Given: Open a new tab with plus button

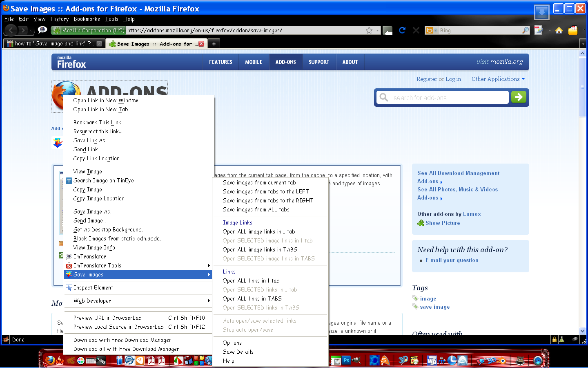Looking at the screenshot, I should click(214, 44).
